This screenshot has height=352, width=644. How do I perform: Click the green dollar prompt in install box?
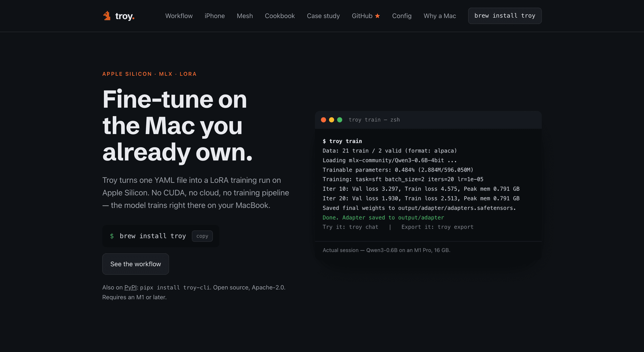112,236
